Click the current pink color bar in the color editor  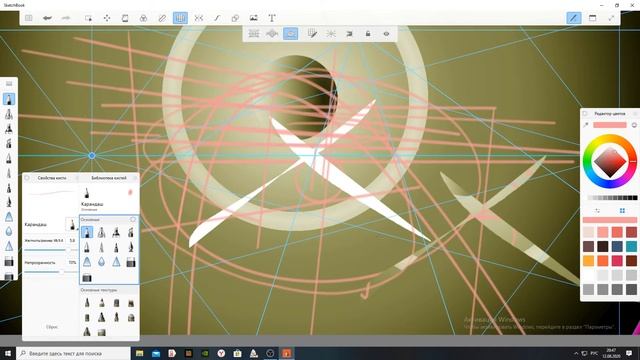(610, 125)
